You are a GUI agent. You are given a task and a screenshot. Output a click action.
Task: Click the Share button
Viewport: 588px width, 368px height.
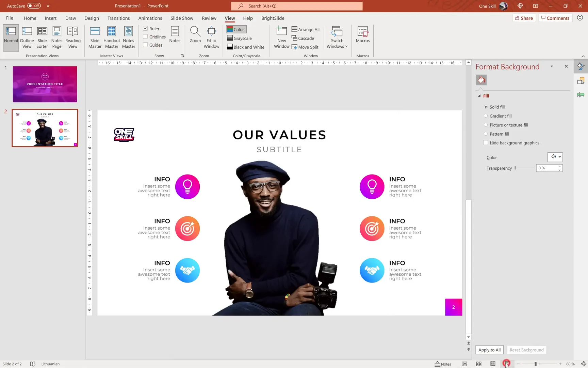pyautogui.click(x=524, y=18)
